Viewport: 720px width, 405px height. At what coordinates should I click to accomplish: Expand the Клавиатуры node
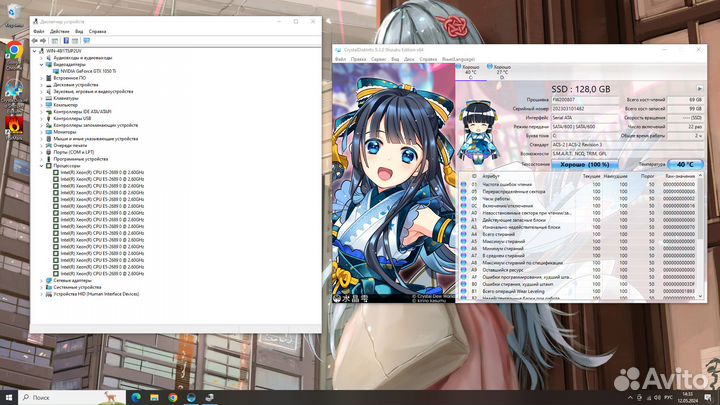coord(41,98)
